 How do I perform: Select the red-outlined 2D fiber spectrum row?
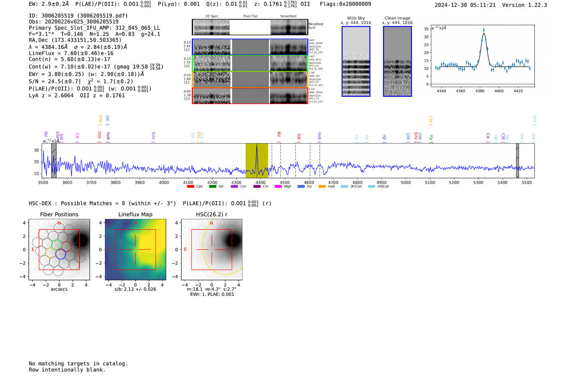(250, 96)
